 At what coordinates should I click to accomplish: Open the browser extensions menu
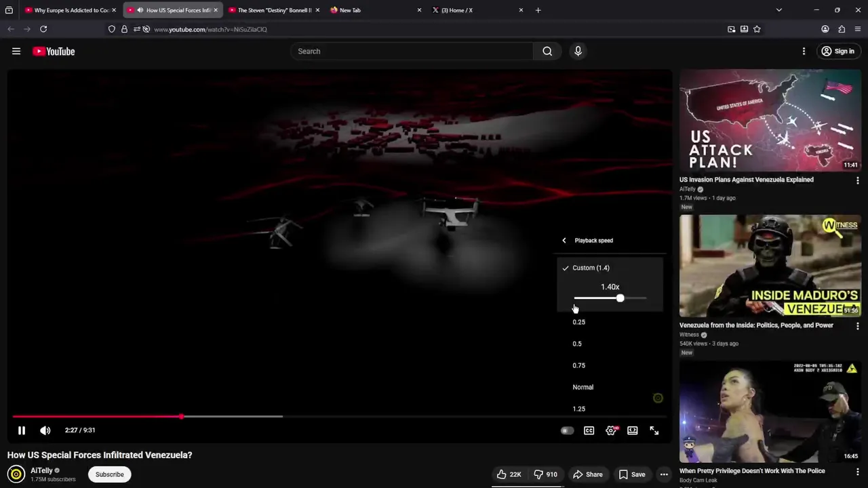click(x=842, y=29)
